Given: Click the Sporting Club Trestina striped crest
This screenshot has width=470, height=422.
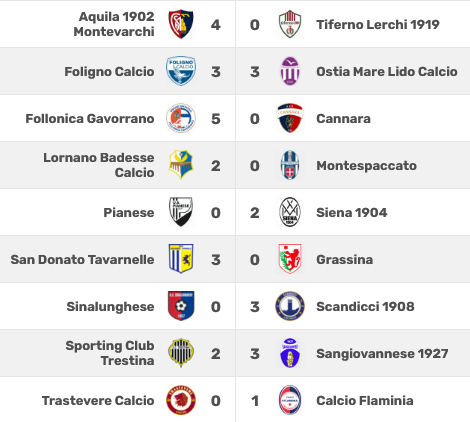Looking at the screenshot, I should pyautogui.click(x=181, y=353).
